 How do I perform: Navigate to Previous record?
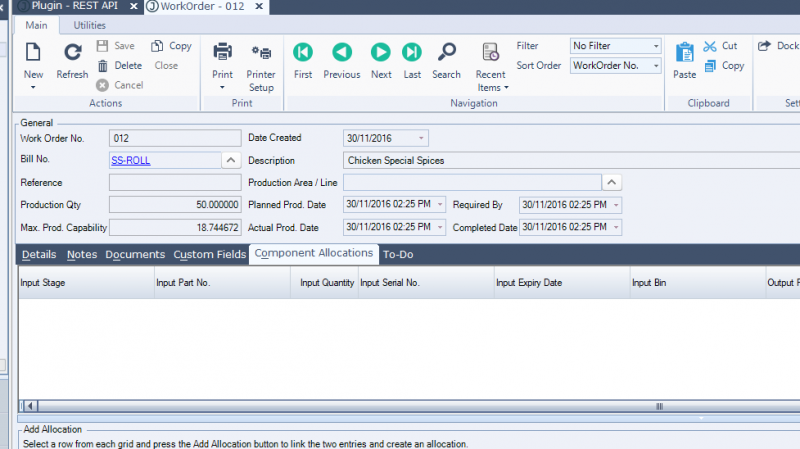click(x=342, y=52)
